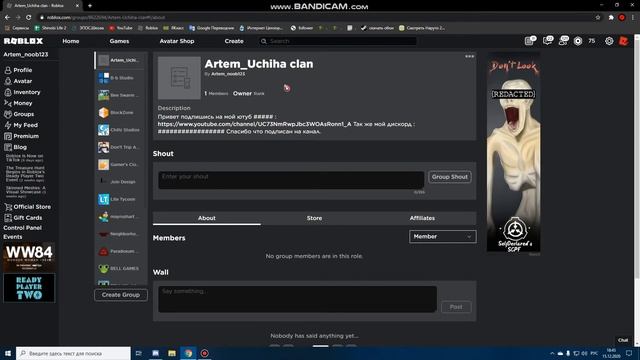640x360 pixels.
Task: Open YouTube bookmark in bookmarks bar
Action: [x=121, y=28]
